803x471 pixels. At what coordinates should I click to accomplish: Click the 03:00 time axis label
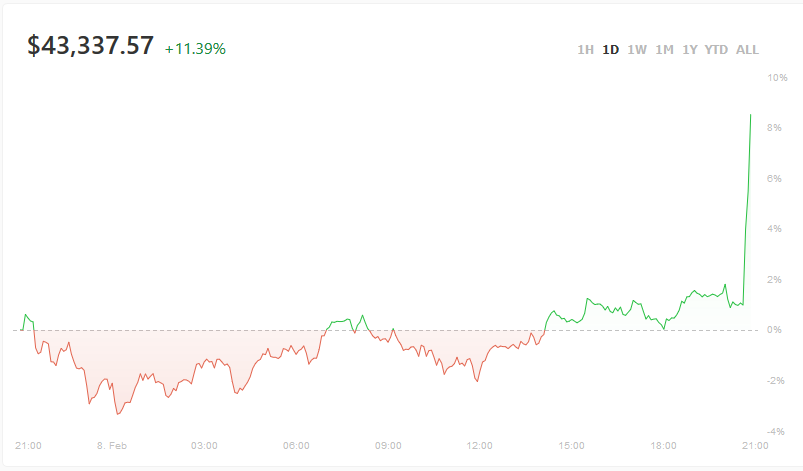[204, 446]
